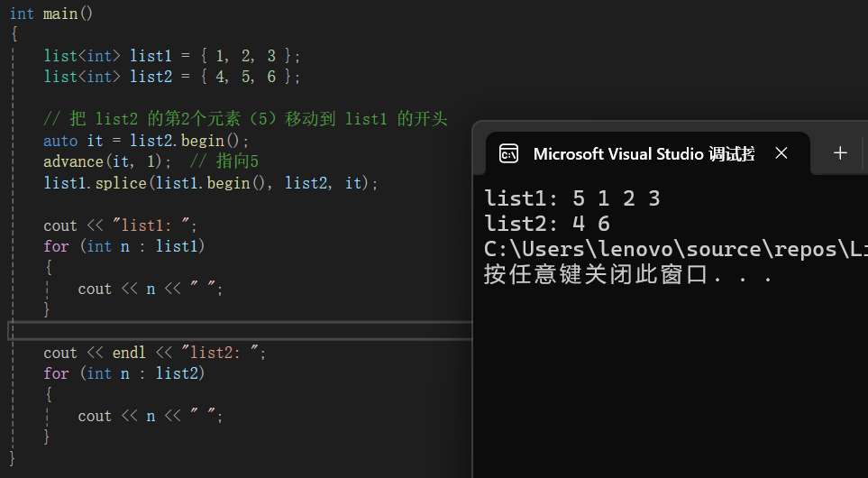This screenshot has width=868, height=478.
Task: Click the 'list<int> list1 = { 1, 2, 3 };' line
Action: (172, 55)
